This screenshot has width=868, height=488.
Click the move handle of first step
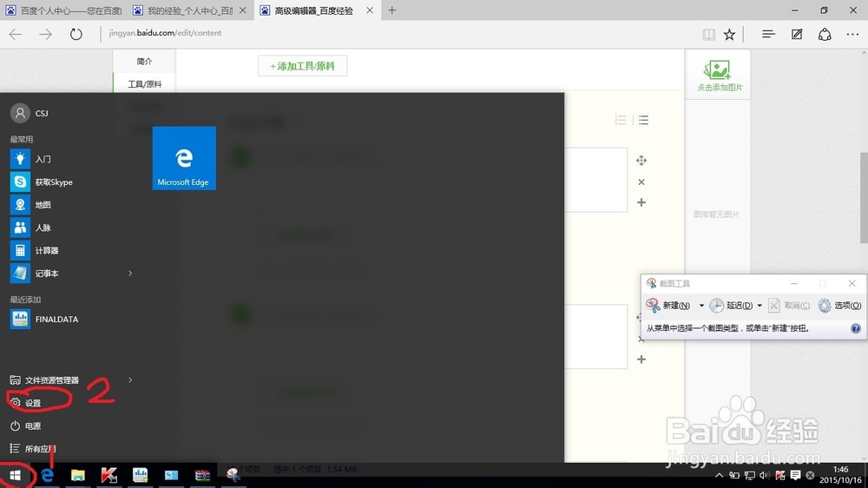click(641, 161)
